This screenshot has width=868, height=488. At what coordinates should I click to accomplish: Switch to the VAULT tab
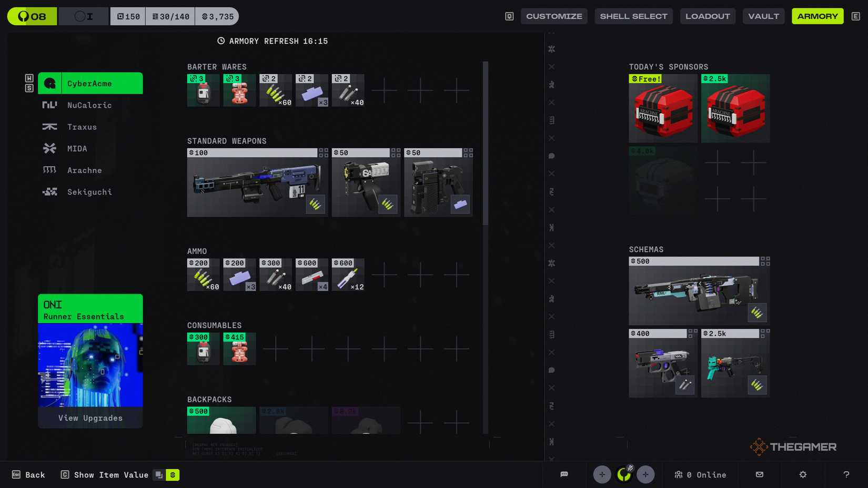click(x=763, y=16)
